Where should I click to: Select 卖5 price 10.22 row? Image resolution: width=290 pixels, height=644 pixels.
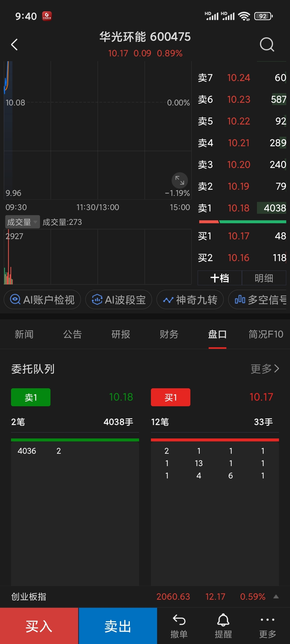coord(242,121)
